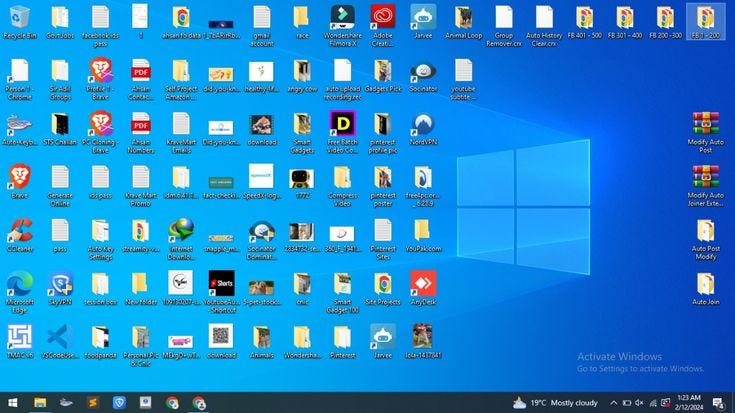Open the Pinterest Sites text file
Viewport: 735px width, 413px height.
tap(383, 240)
